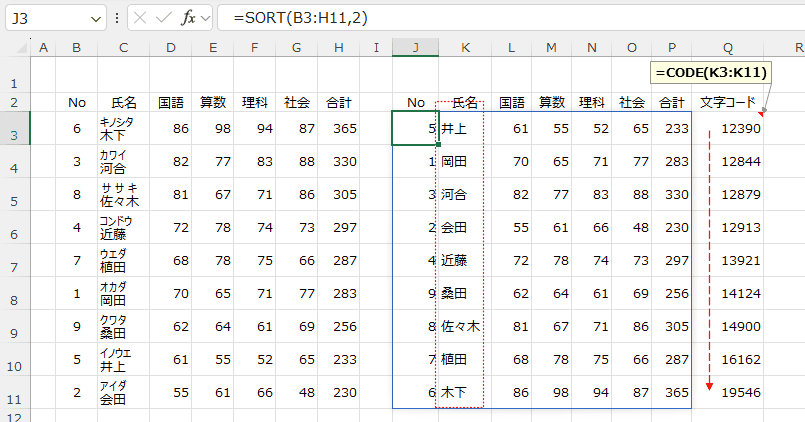Click the Enter checkmark in formula bar
Image resolution: width=805 pixels, height=422 pixels.
(x=165, y=18)
